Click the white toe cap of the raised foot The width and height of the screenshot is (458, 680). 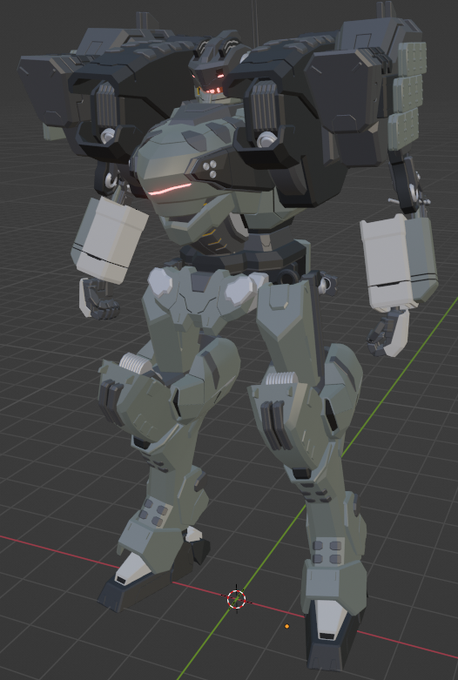coord(134,569)
